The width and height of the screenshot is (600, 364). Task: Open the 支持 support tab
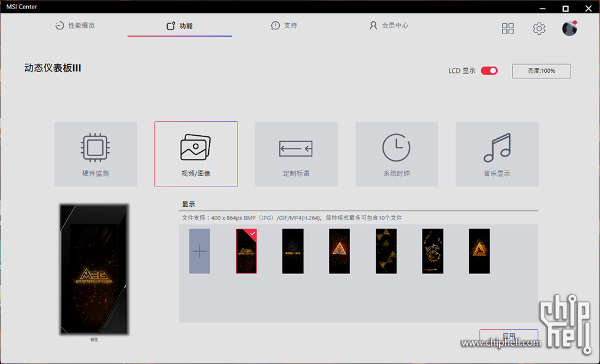click(x=284, y=26)
